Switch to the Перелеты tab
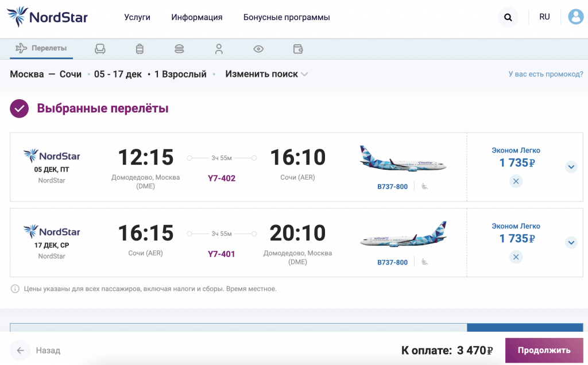Screen dimensions: 588x365 click(41, 48)
